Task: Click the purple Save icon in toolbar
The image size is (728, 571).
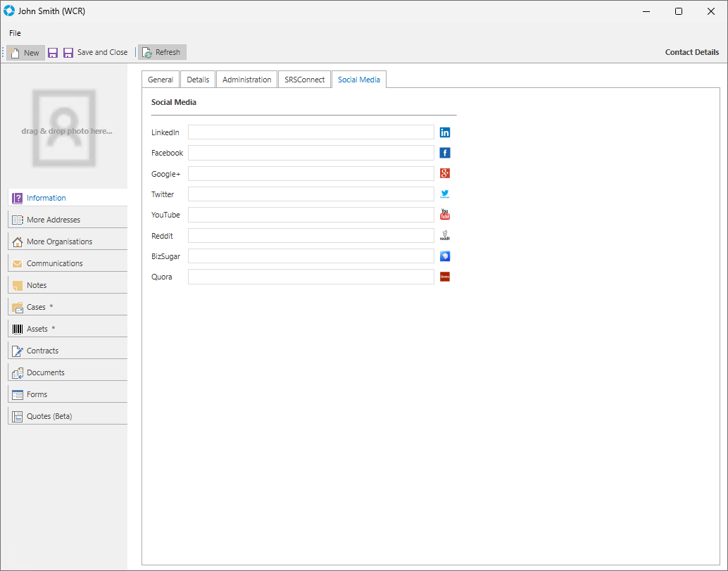Action: [x=53, y=53]
